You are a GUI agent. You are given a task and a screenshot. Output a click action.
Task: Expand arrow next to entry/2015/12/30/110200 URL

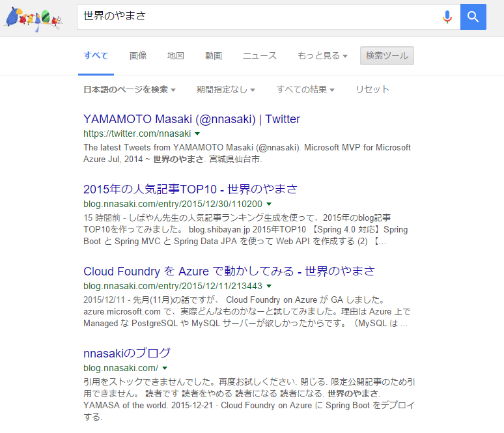(269, 204)
